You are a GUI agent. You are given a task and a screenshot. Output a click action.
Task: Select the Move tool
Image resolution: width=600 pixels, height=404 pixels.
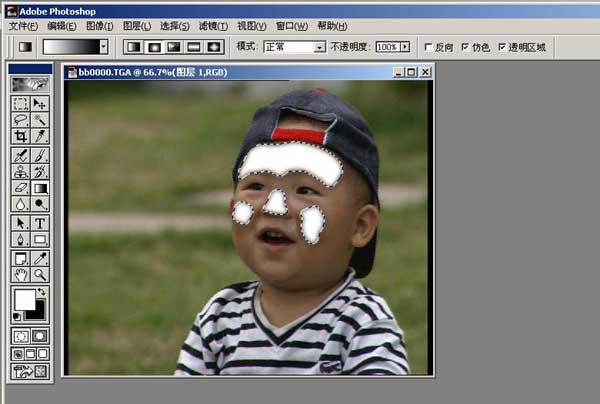point(40,104)
